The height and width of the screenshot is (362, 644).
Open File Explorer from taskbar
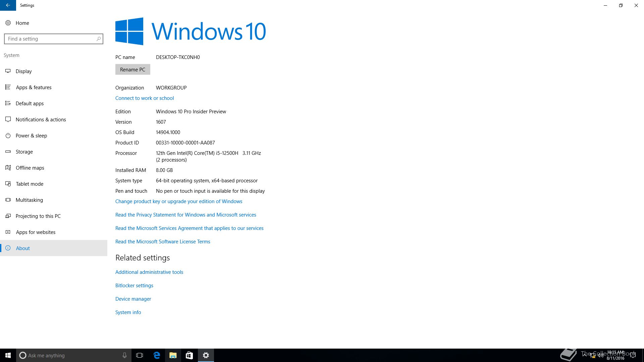point(173,355)
